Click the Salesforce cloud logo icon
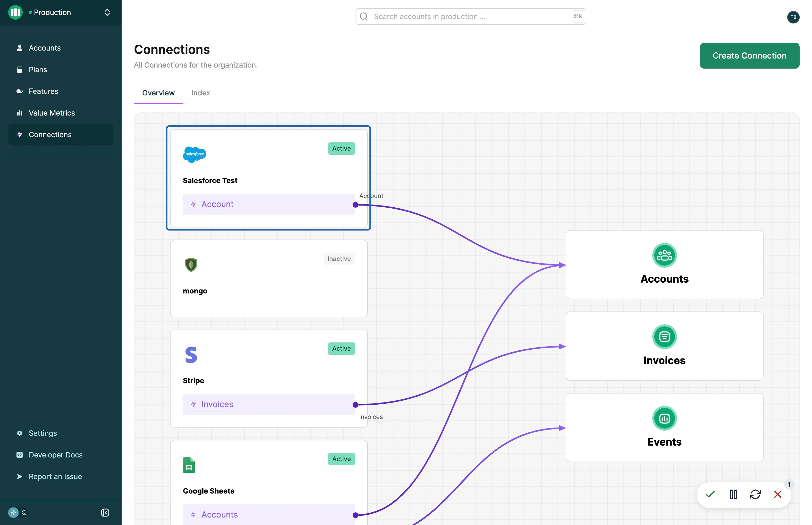Image resolution: width=812 pixels, height=525 pixels. 194,154
